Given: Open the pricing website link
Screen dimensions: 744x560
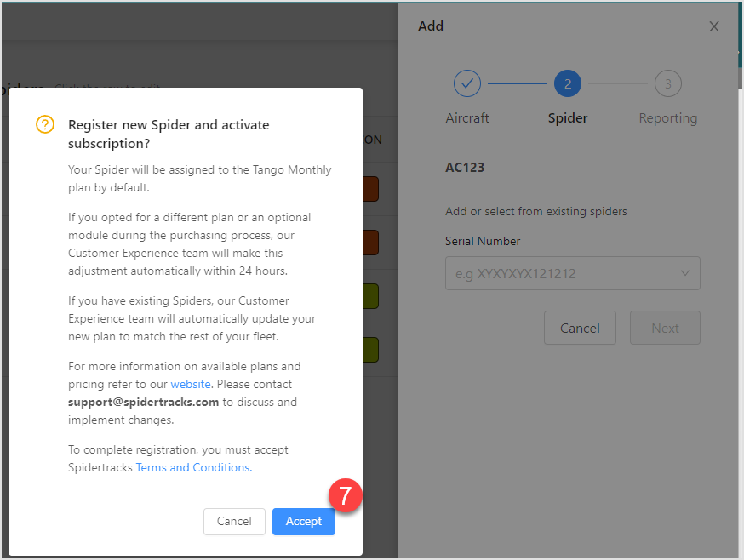Looking at the screenshot, I should pyautogui.click(x=191, y=384).
